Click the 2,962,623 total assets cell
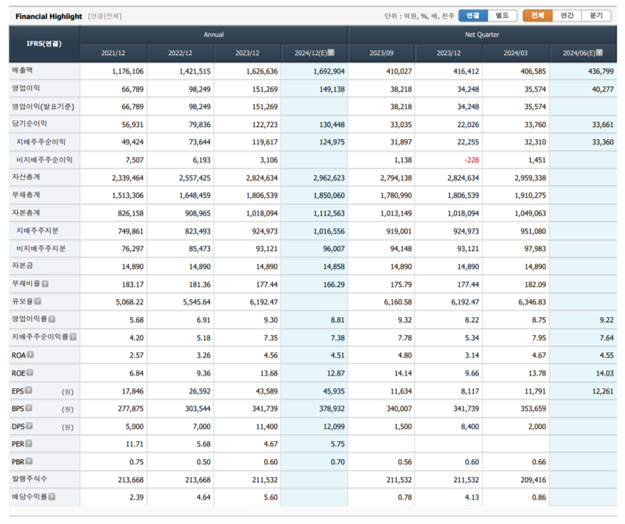The width and height of the screenshot is (625, 524). 314,178
